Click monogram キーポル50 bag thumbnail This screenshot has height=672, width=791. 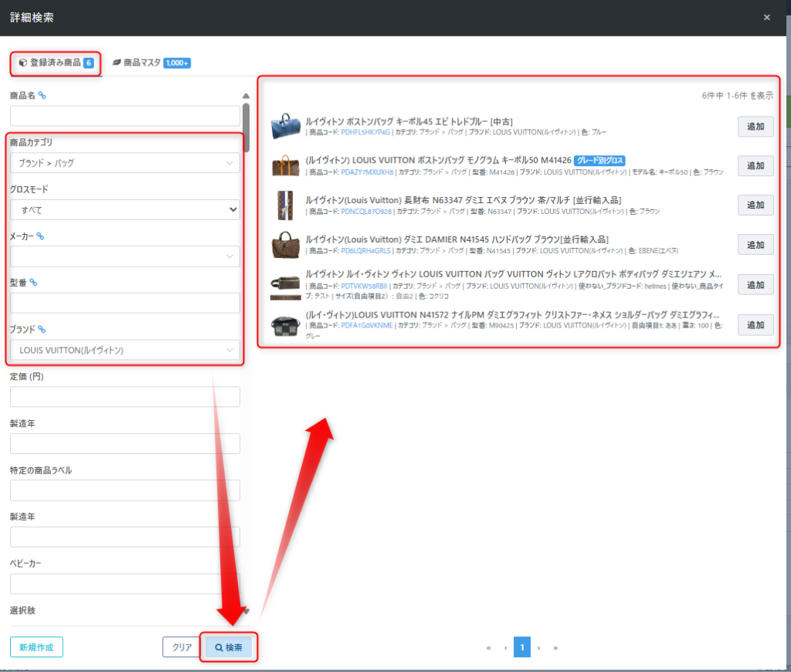click(x=286, y=165)
